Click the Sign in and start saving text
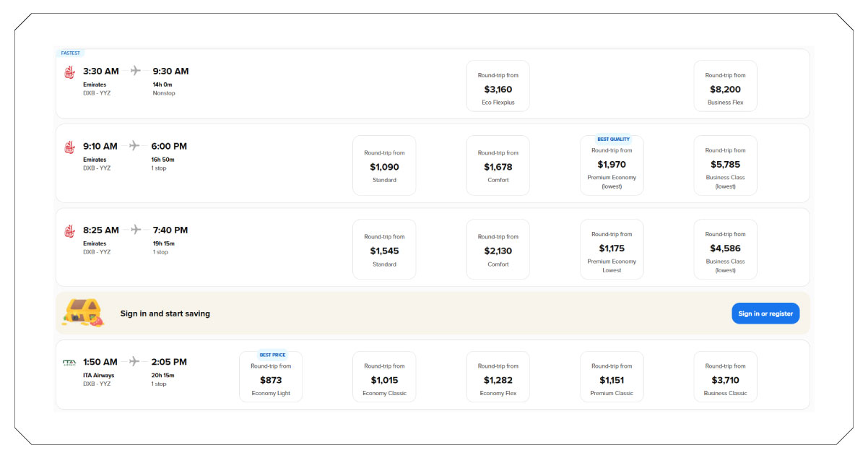 click(165, 314)
